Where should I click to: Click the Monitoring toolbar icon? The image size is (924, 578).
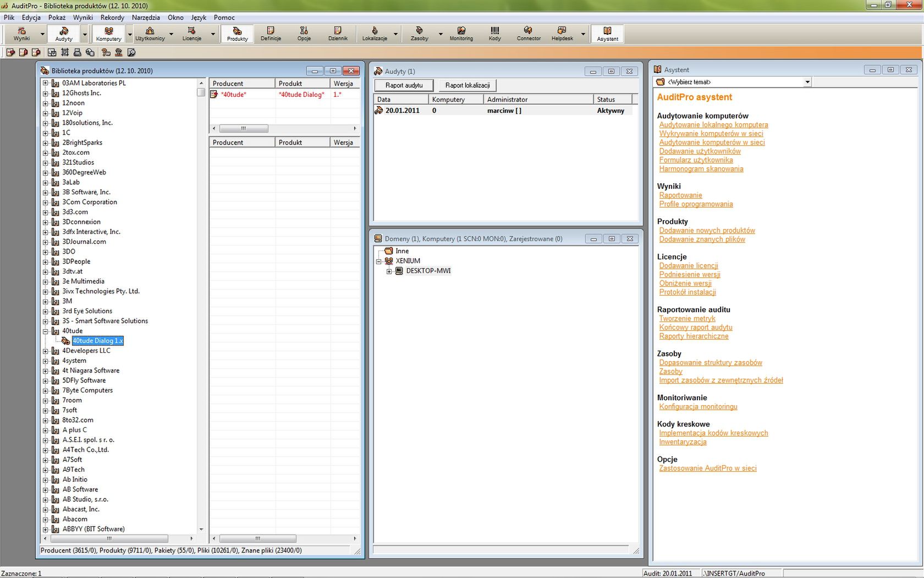[461, 34]
